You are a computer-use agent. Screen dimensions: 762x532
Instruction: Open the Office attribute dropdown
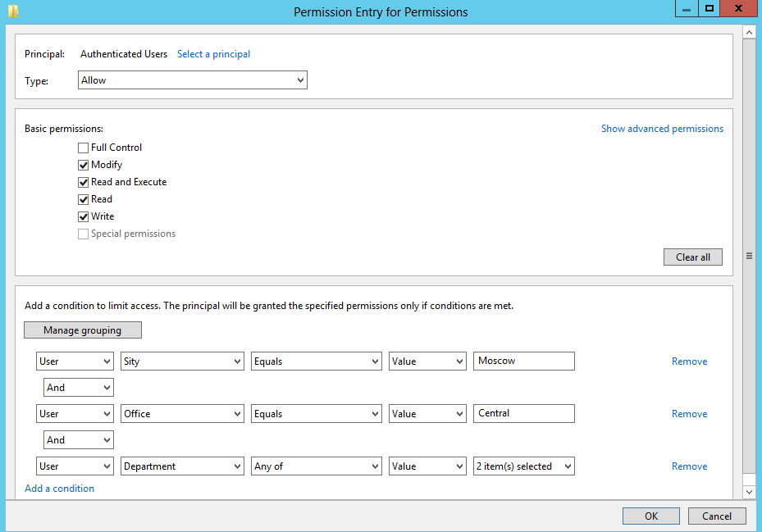[x=182, y=413]
